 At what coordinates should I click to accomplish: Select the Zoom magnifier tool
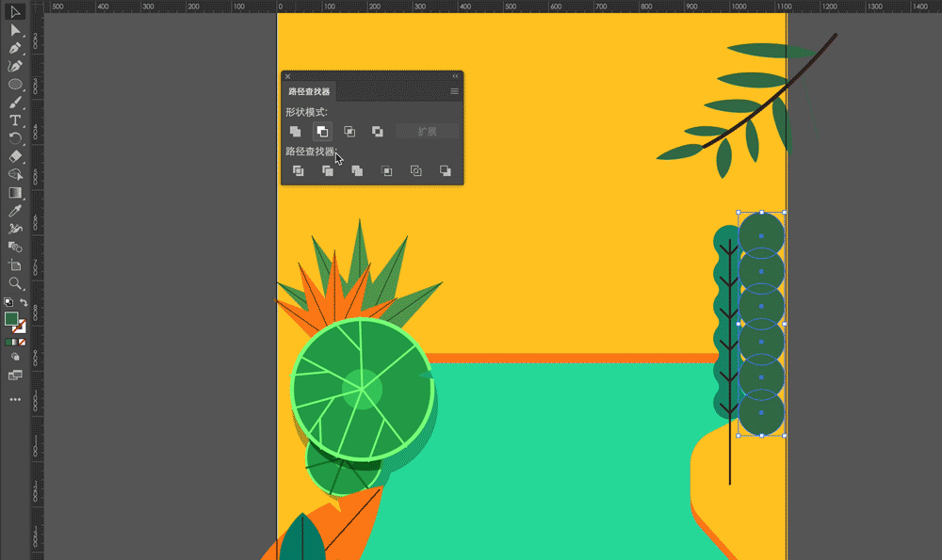tap(15, 282)
